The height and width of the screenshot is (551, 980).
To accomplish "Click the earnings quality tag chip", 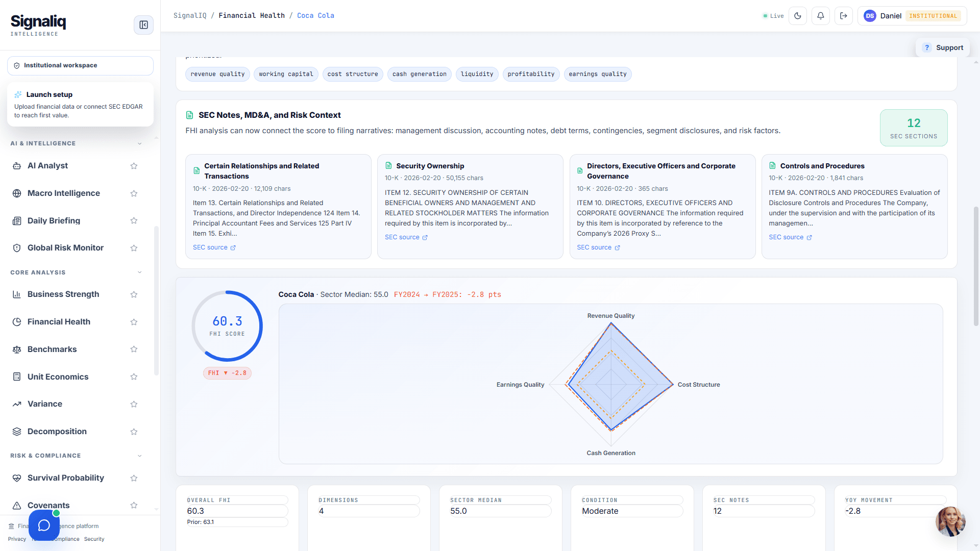I will 598,74.
